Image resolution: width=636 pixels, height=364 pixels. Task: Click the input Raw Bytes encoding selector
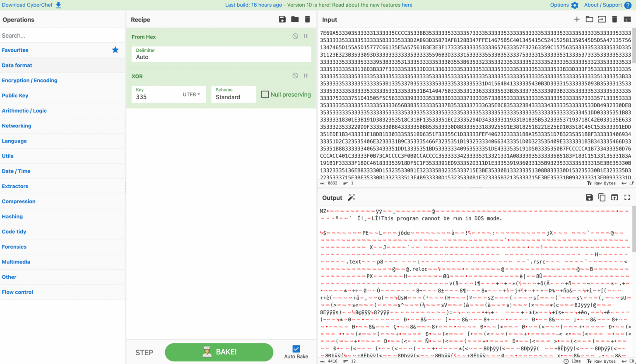click(x=601, y=183)
